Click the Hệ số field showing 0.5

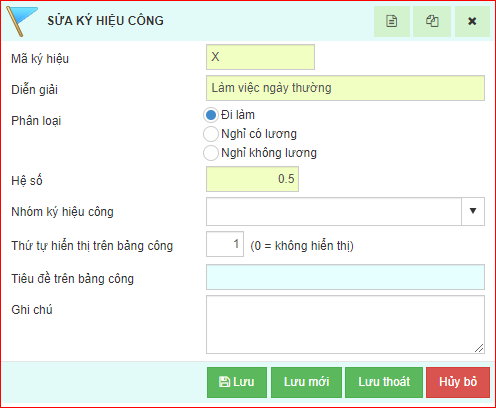pyautogui.click(x=252, y=179)
